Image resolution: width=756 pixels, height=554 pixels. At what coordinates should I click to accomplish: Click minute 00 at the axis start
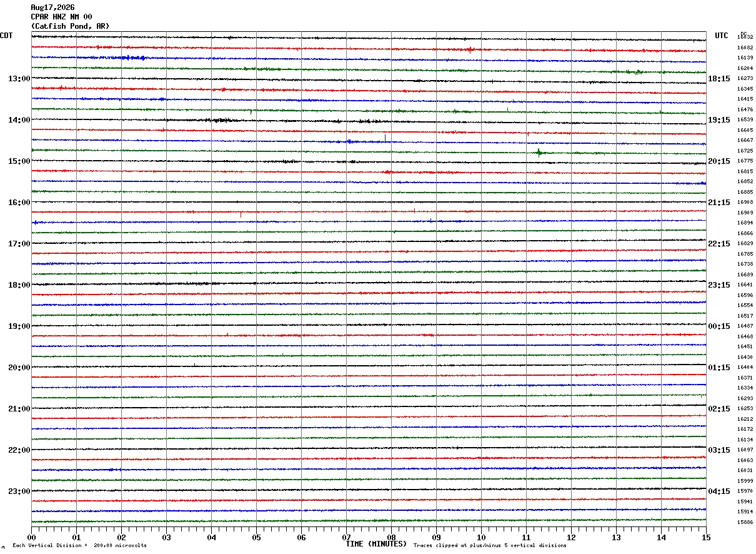(x=31, y=537)
